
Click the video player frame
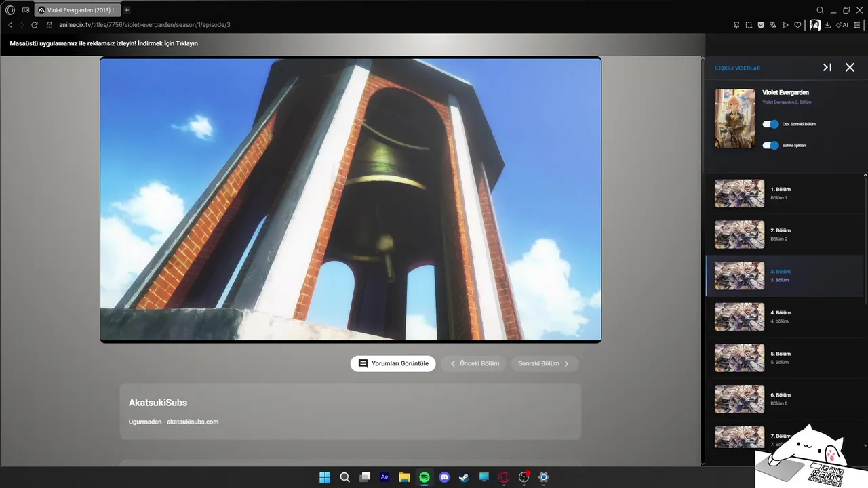pos(351,200)
